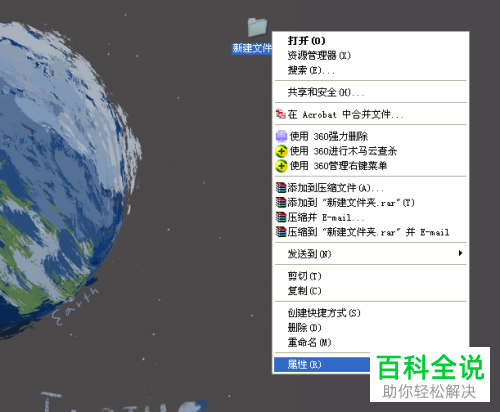
Task: Select the 新建文件夹 folder icon on desktop
Action: [257, 27]
